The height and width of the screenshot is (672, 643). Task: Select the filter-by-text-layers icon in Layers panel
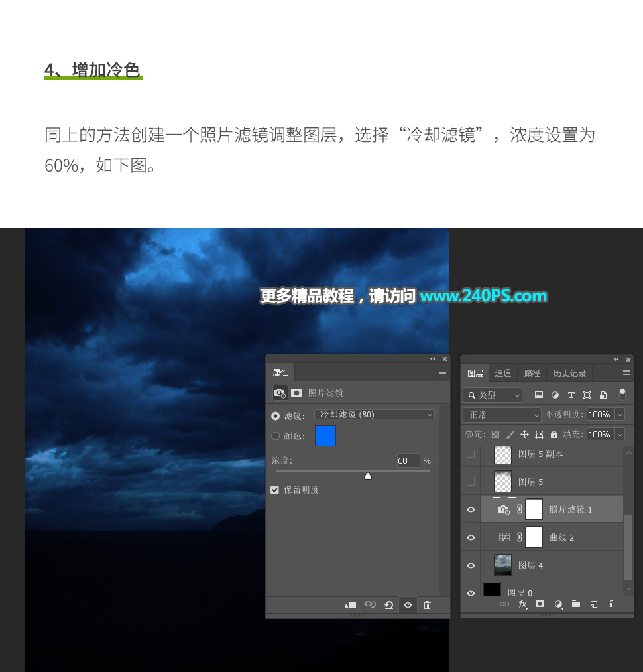(571, 395)
